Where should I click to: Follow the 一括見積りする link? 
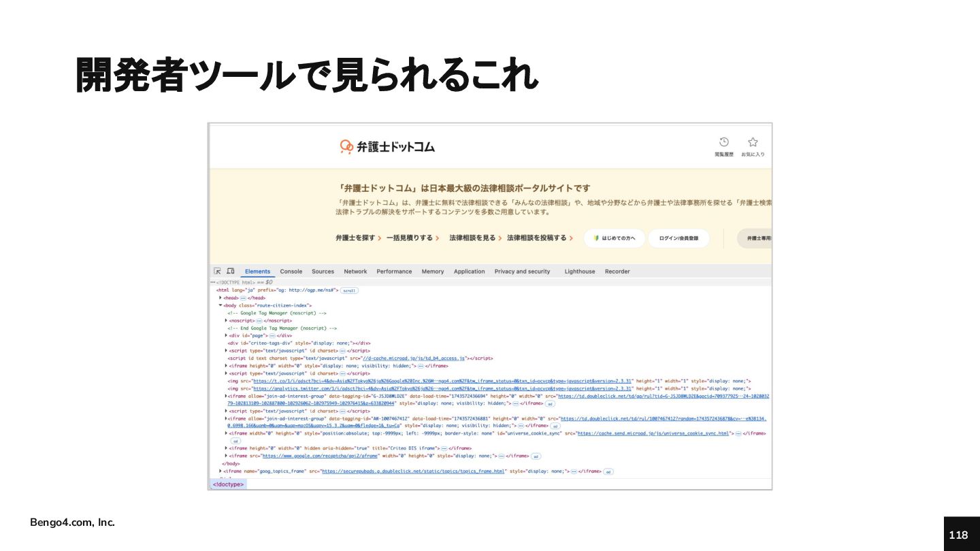412,238
